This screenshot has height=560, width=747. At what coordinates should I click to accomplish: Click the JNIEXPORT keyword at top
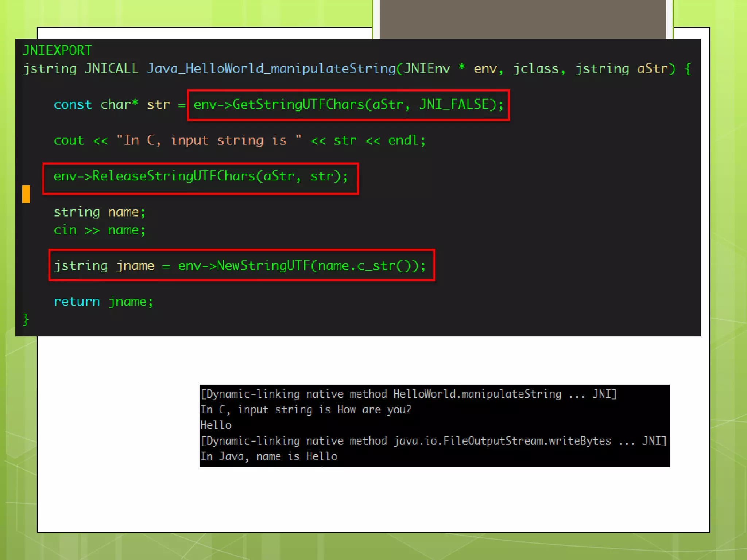pyautogui.click(x=57, y=50)
